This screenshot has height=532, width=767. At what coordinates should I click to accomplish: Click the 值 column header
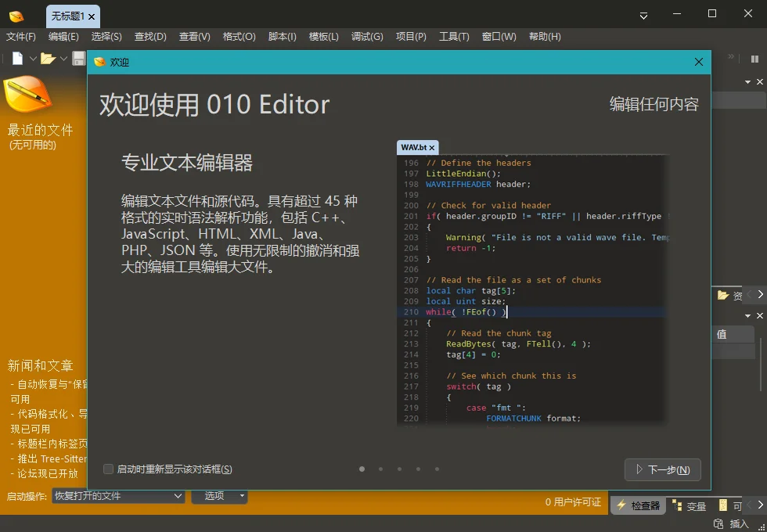[x=733, y=335]
